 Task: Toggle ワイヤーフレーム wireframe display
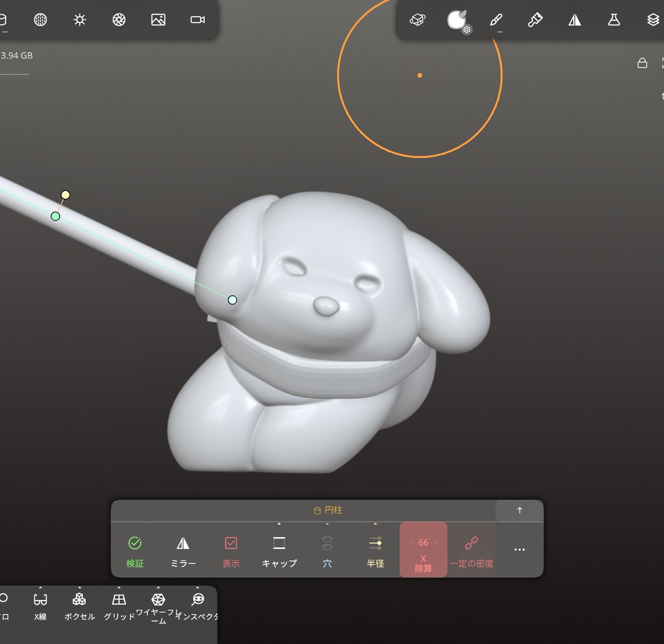point(158,609)
